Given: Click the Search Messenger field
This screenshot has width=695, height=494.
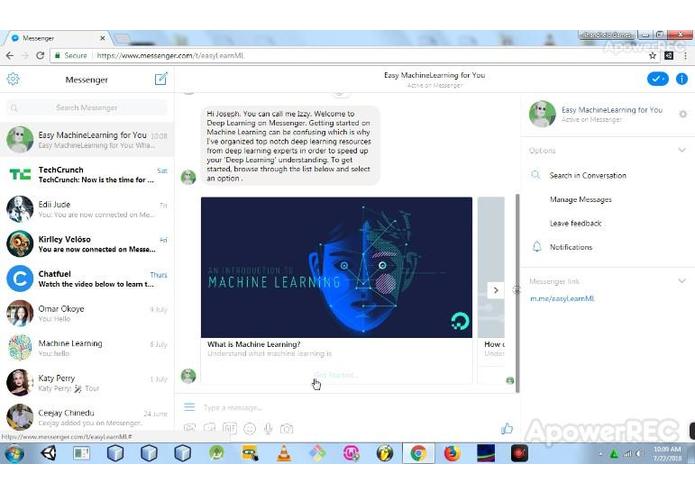Looking at the screenshot, I should [87, 108].
